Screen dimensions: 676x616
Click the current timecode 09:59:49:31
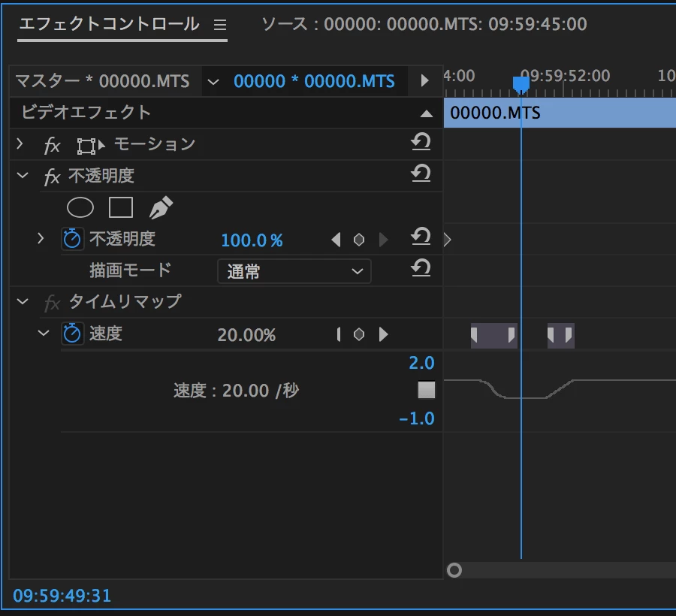click(x=62, y=596)
